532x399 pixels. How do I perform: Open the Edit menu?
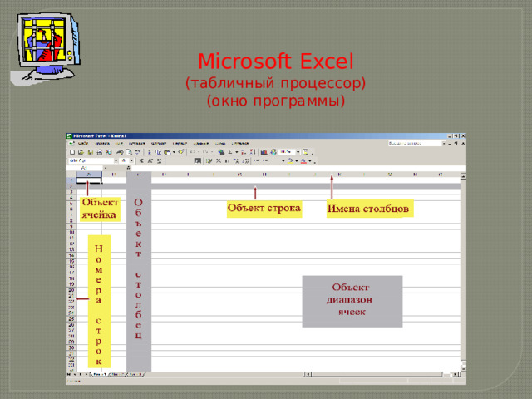pos(103,144)
